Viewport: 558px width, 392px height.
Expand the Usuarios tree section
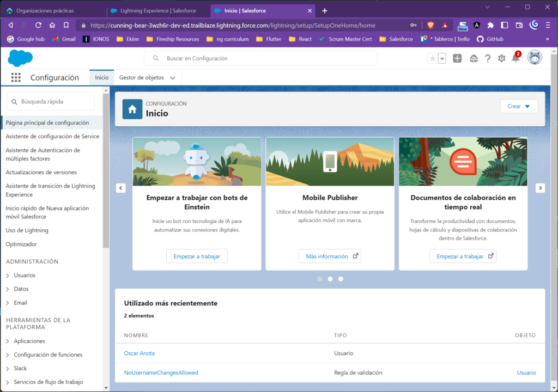coord(8,275)
